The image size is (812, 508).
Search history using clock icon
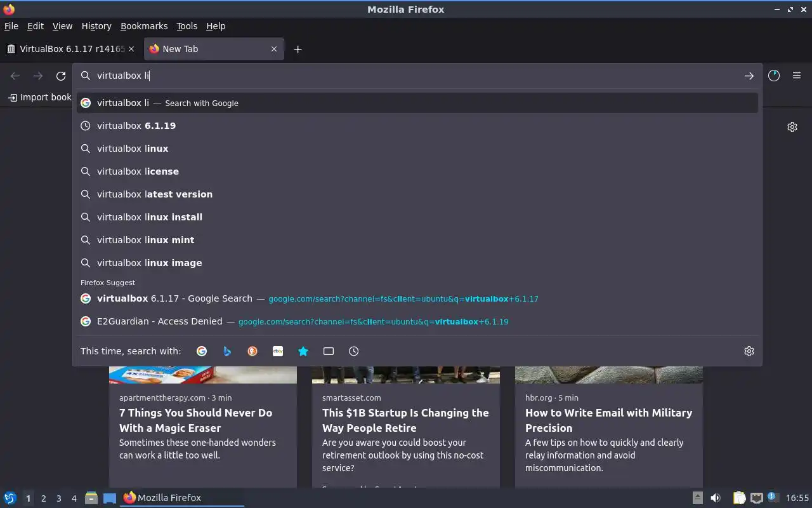coord(354,351)
